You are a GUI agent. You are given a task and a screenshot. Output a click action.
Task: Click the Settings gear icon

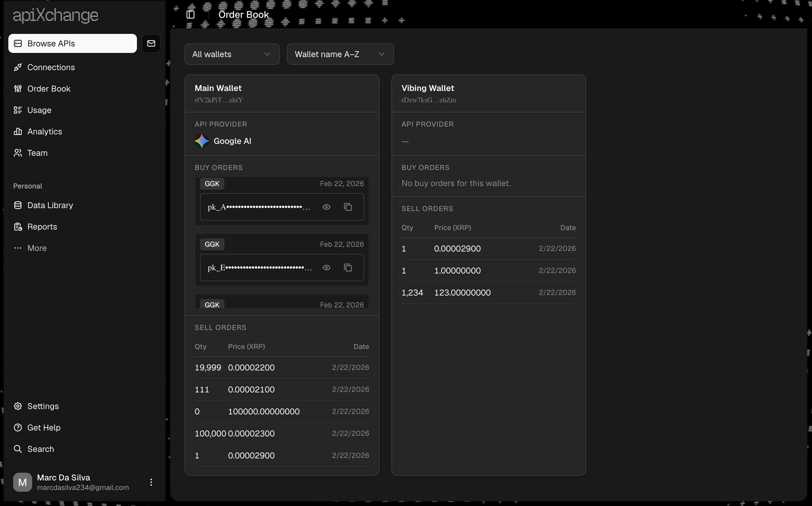[x=18, y=406]
